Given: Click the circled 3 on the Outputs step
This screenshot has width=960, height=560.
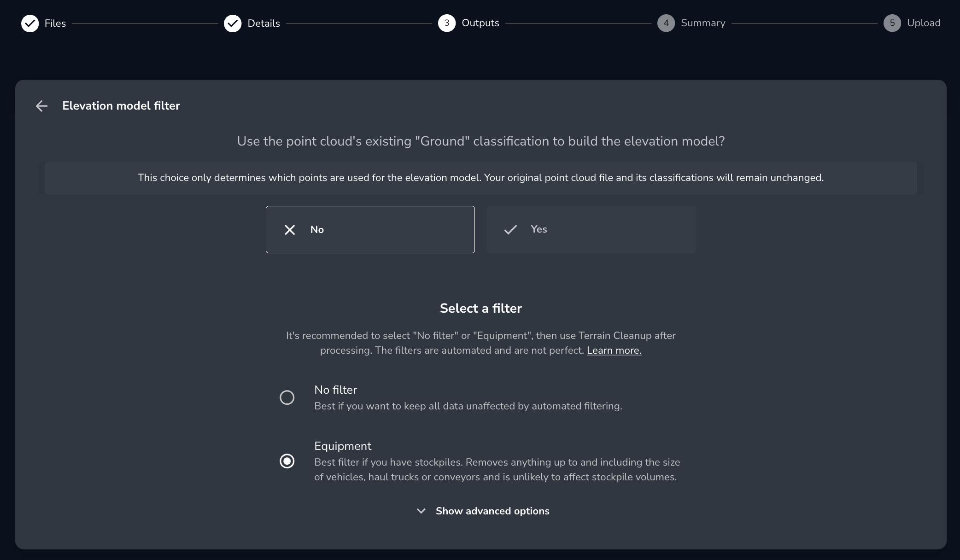Looking at the screenshot, I should point(446,23).
